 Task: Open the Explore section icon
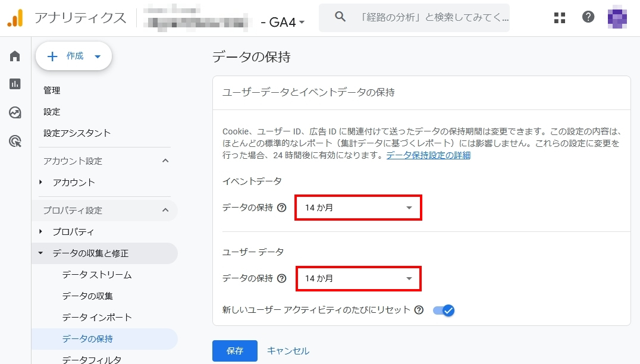14,112
